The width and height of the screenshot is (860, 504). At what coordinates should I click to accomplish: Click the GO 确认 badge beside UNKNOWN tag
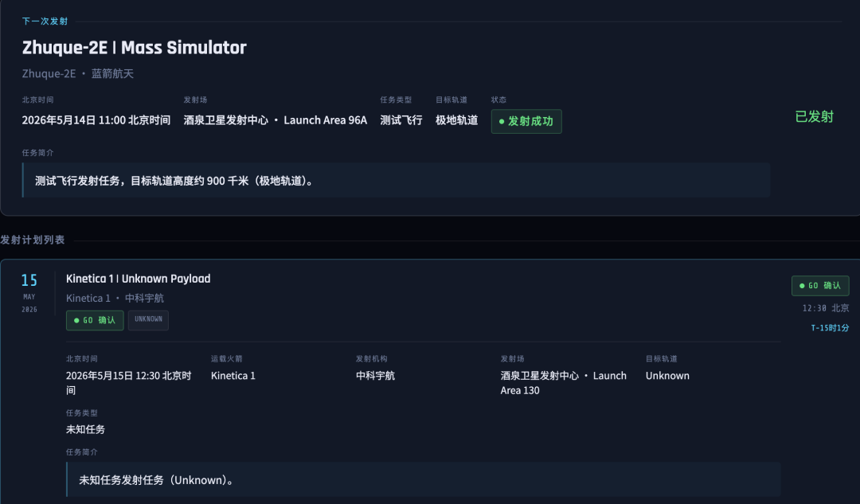(95, 320)
